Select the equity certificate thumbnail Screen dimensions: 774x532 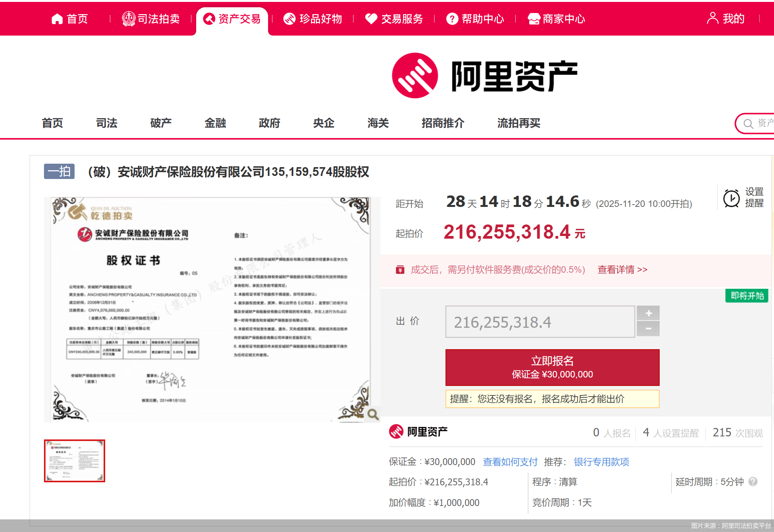point(75,461)
